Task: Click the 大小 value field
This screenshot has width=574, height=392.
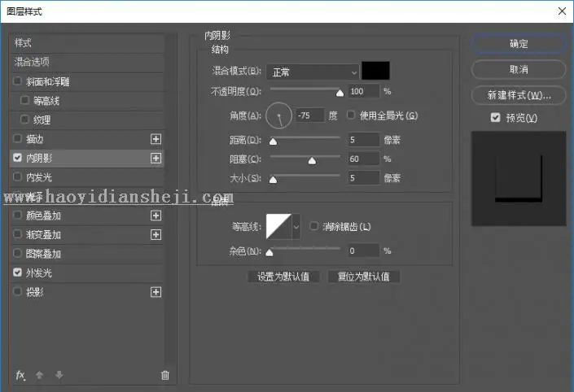Action: tap(363, 178)
